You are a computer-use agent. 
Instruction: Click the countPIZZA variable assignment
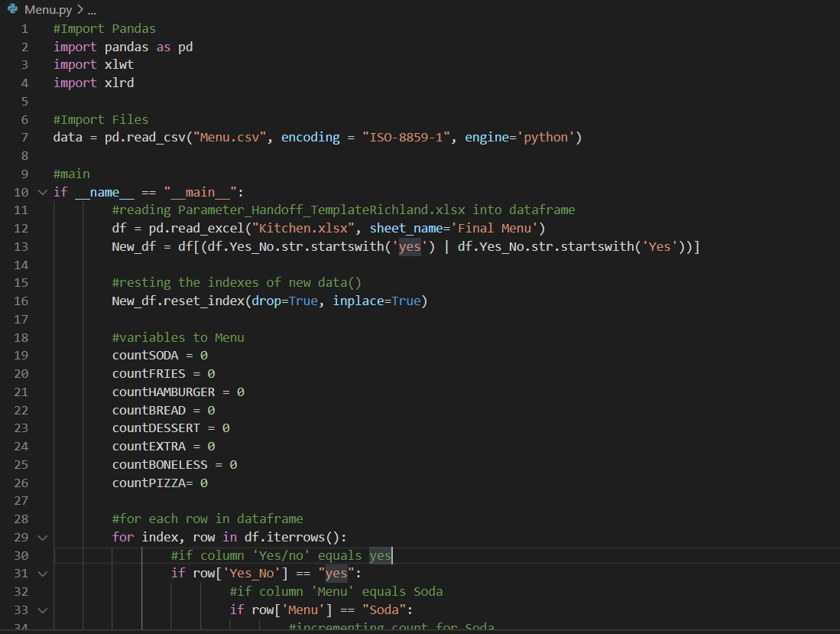tap(160, 483)
